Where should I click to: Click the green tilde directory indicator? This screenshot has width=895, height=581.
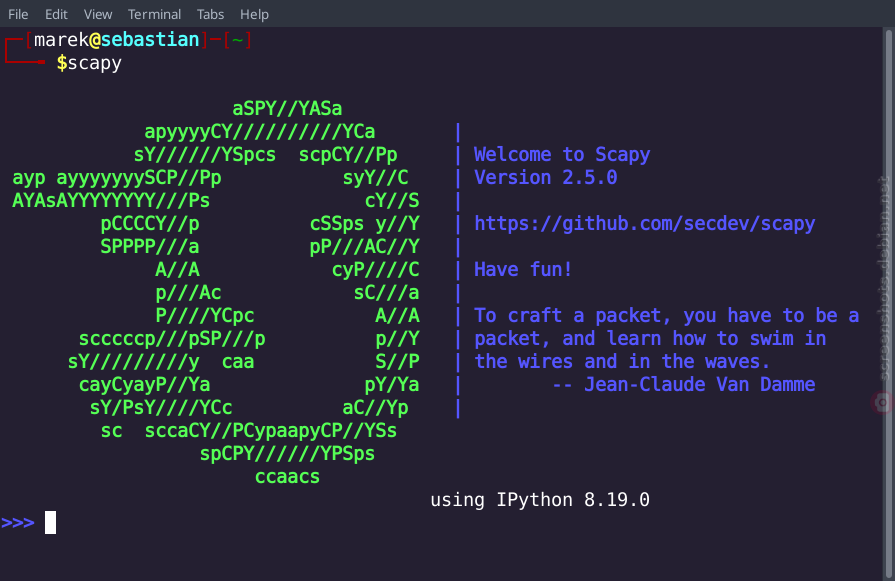(237, 41)
